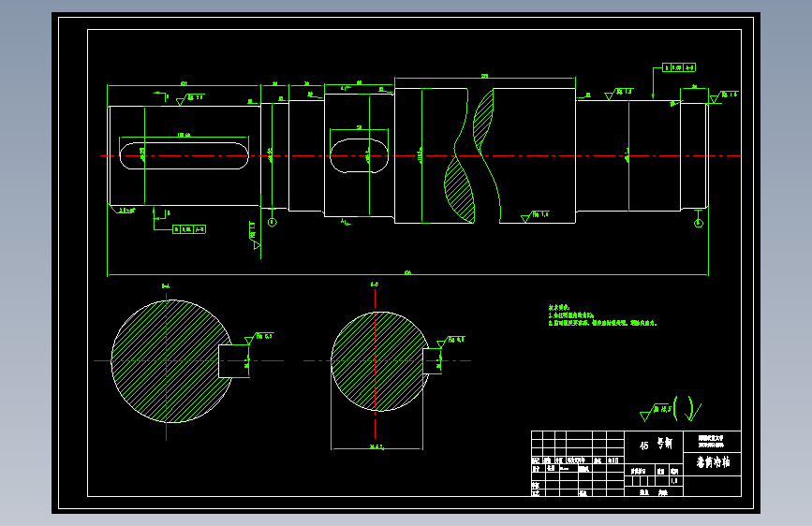This screenshot has height=526, width=812.
Task: Select the technical requirements note block
Action: pyautogui.click(x=603, y=315)
